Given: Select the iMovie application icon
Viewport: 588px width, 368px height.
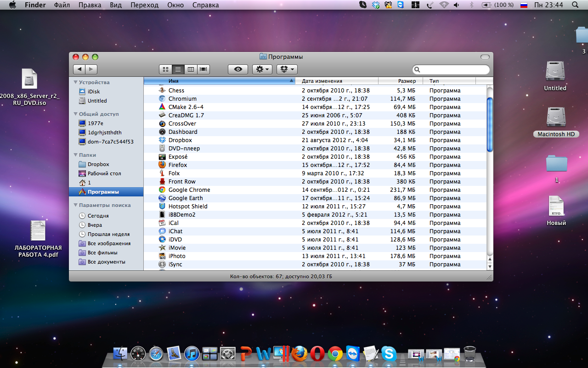Looking at the screenshot, I should coord(162,248).
